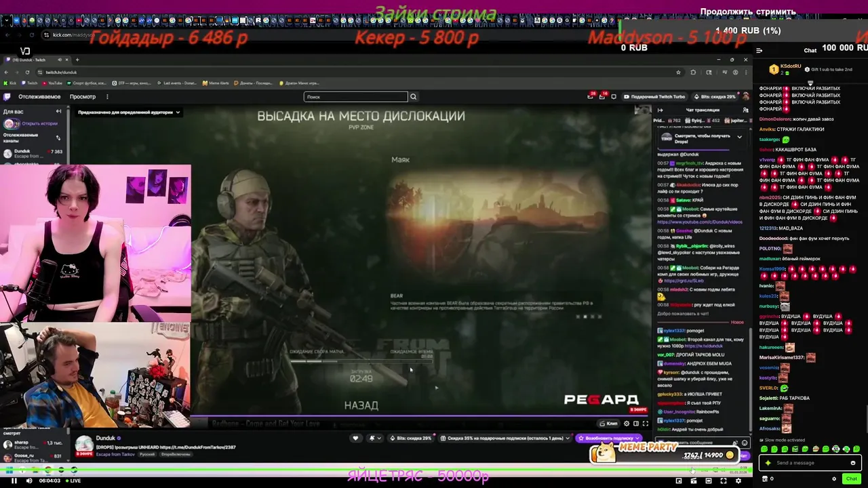868x488 pixels.
Task: Open the Kick bookmark
Action: [x=10, y=83]
